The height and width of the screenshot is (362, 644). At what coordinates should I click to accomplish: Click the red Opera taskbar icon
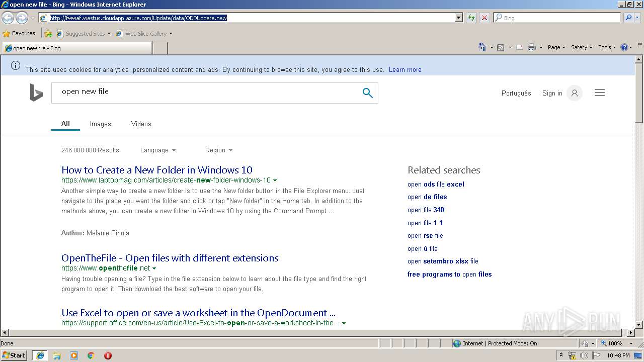click(x=108, y=355)
